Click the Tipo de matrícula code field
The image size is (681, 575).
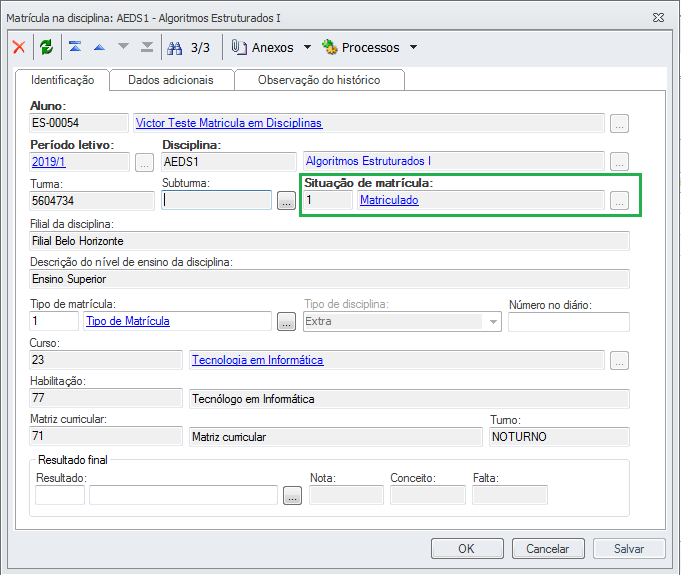[54, 321]
